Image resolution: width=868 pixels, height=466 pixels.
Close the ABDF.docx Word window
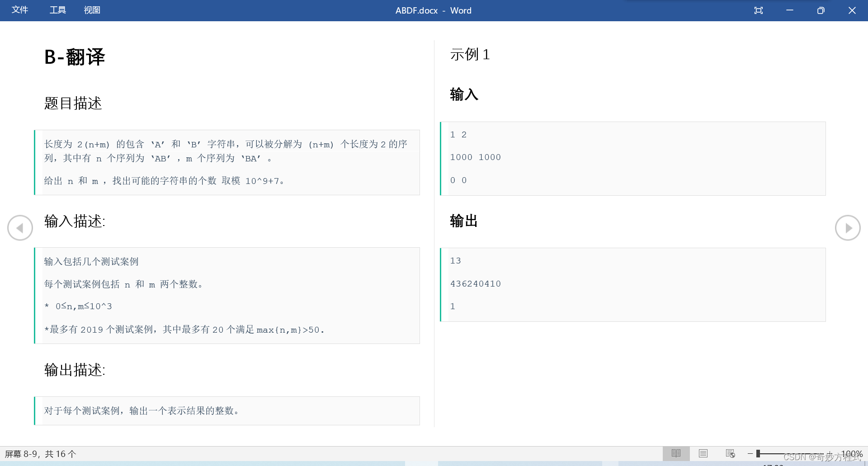pos(852,10)
